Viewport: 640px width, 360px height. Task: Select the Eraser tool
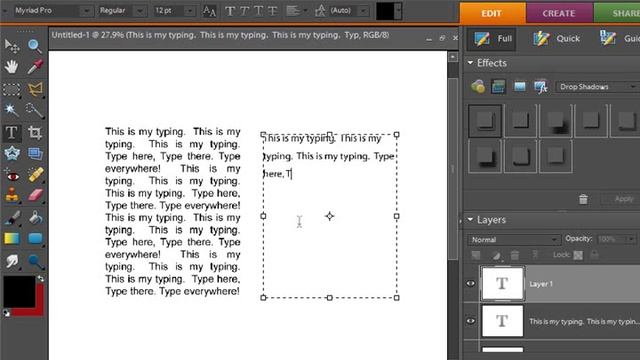tap(35, 195)
